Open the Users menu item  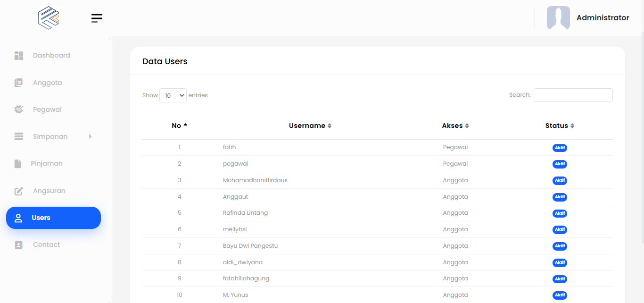point(53,218)
